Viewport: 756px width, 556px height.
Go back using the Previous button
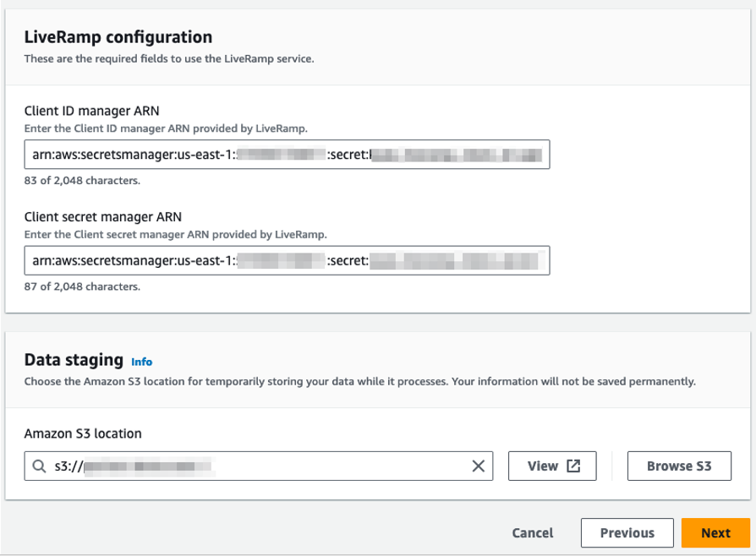point(627,533)
